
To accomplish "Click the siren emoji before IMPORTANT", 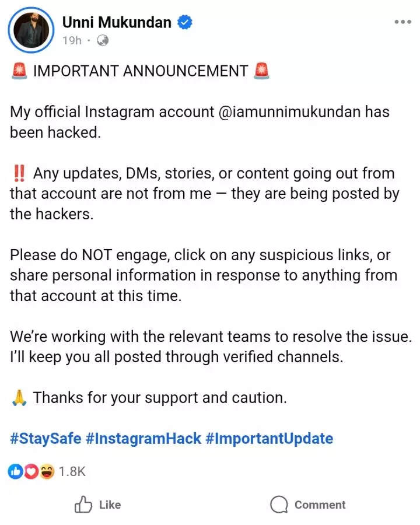I will 19,71.
